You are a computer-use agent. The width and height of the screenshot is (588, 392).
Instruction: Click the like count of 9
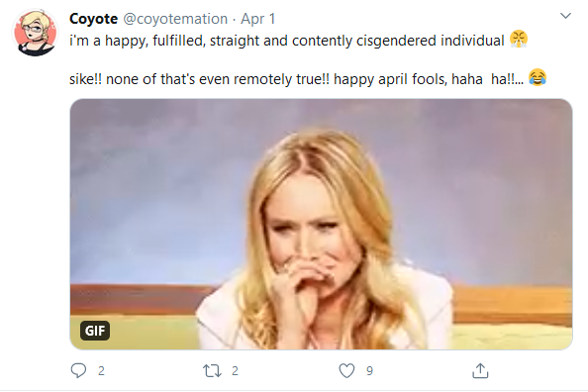point(370,371)
